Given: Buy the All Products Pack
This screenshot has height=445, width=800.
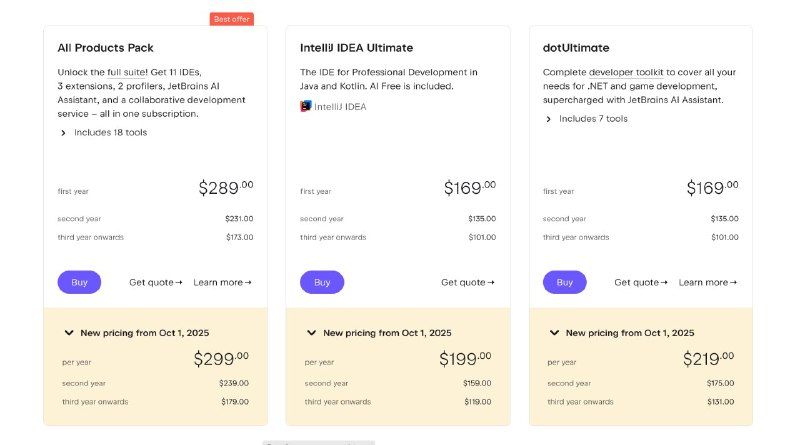Looking at the screenshot, I should [79, 282].
